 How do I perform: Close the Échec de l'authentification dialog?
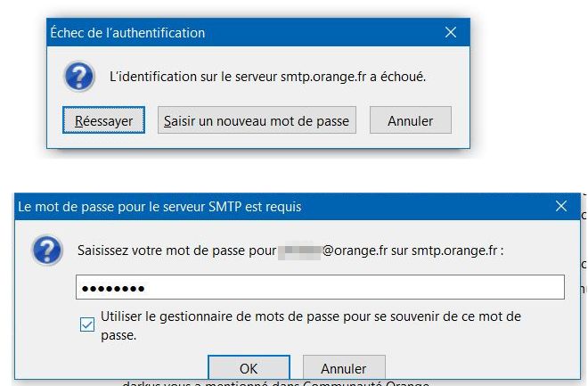451,33
